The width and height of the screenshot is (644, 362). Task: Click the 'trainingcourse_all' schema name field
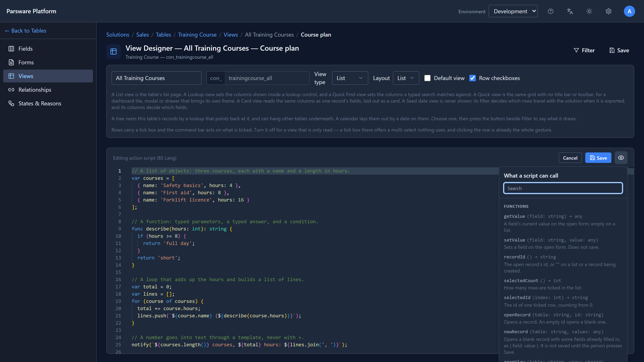(267, 78)
